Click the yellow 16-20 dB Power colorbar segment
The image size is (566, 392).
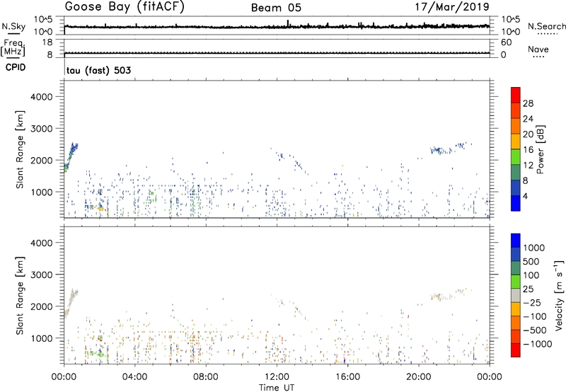click(x=516, y=142)
